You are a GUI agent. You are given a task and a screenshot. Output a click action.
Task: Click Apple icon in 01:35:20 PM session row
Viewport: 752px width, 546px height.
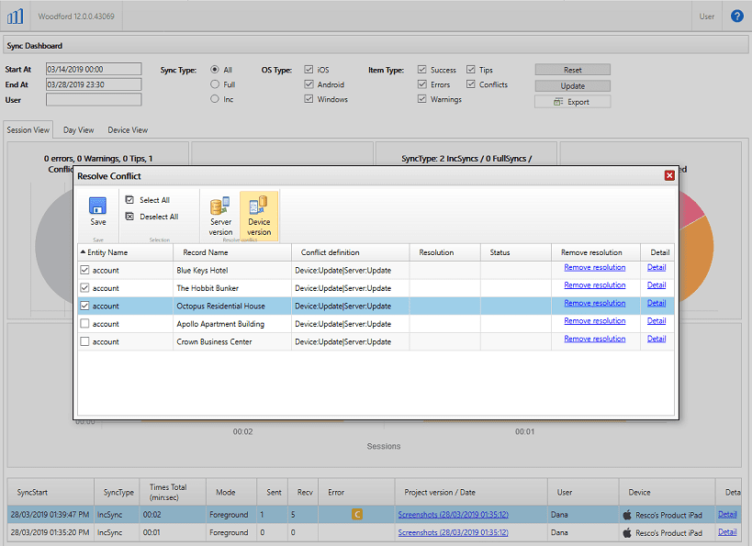point(627,533)
